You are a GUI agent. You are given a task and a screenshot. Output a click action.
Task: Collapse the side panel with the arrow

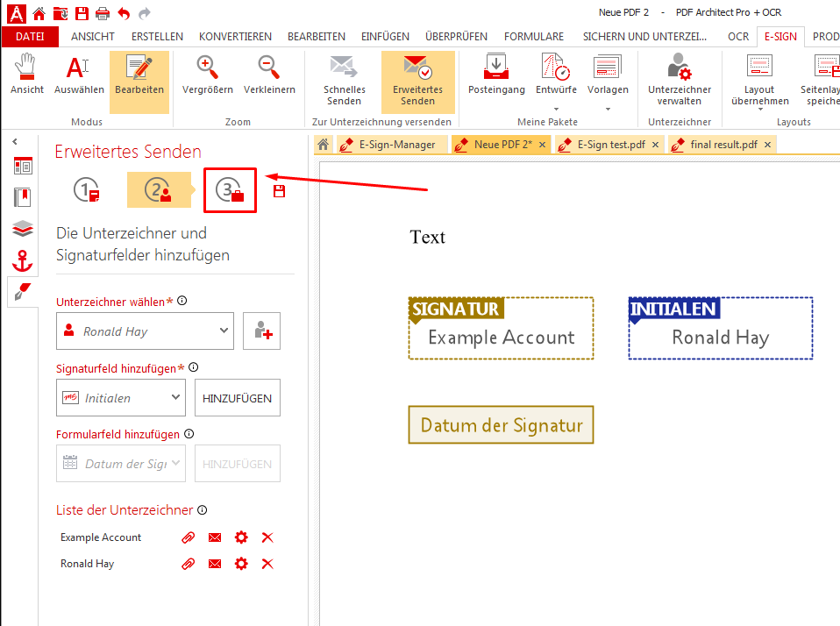[15, 142]
